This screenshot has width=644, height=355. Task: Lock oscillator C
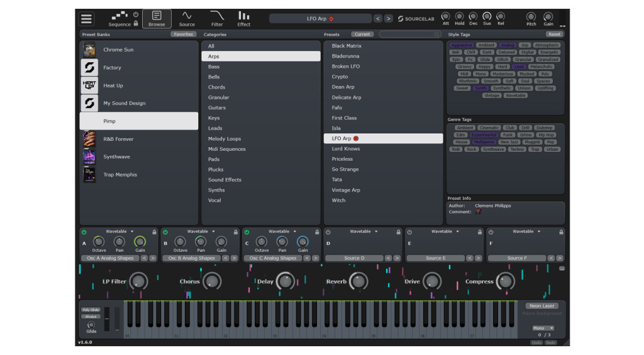coord(317,232)
